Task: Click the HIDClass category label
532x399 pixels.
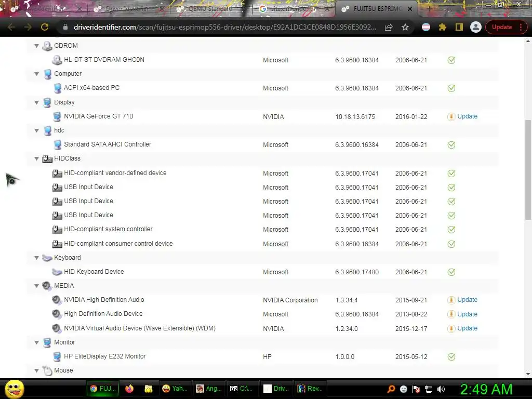Action: (67, 158)
